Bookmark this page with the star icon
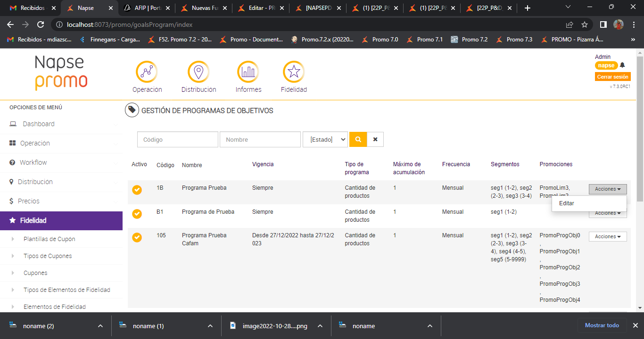This screenshot has width=644, height=339. pos(585,24)
